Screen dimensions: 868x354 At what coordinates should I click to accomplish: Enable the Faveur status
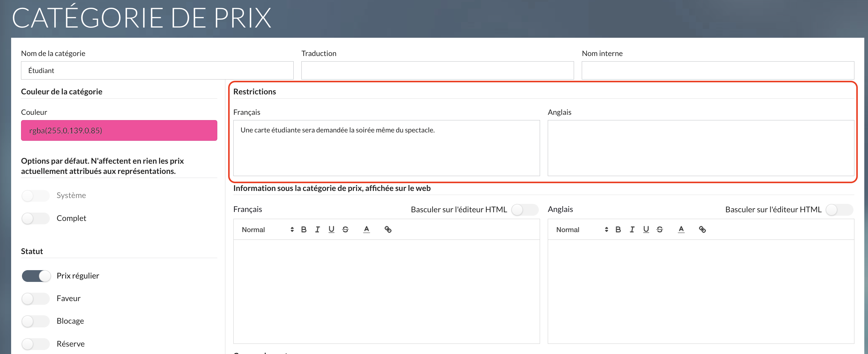click(36, 298)
